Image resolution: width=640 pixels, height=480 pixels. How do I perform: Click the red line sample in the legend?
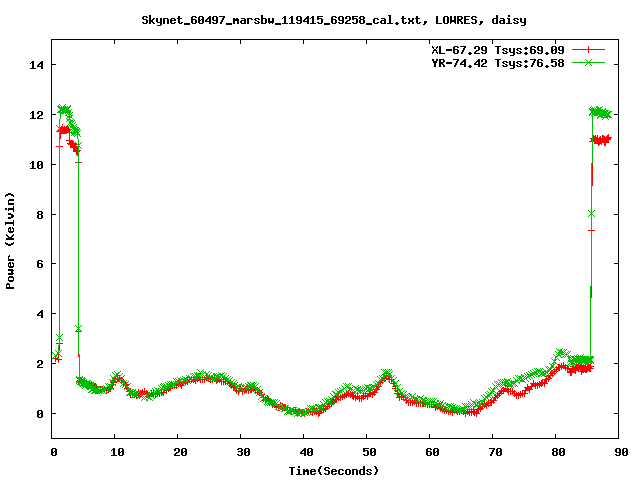[588, 50]
